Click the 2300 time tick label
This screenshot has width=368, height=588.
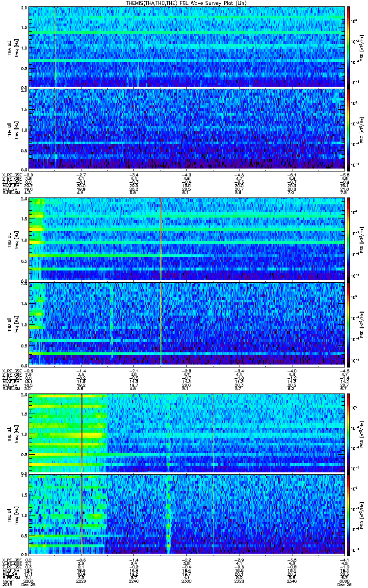coord(186,580)
